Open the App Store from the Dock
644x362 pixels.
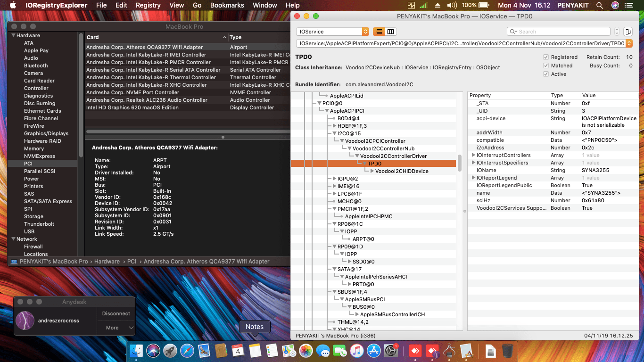(x=374, y=351)
